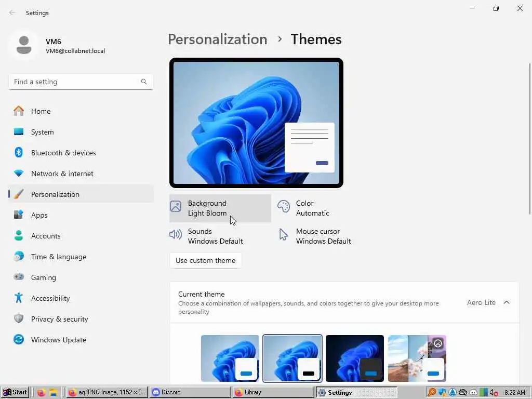Click the orange magnifier tray icon

click(432, 393)
